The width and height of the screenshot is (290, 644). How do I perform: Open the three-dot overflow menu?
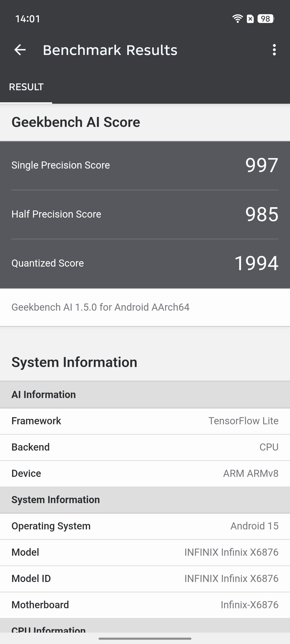point(274,50)
